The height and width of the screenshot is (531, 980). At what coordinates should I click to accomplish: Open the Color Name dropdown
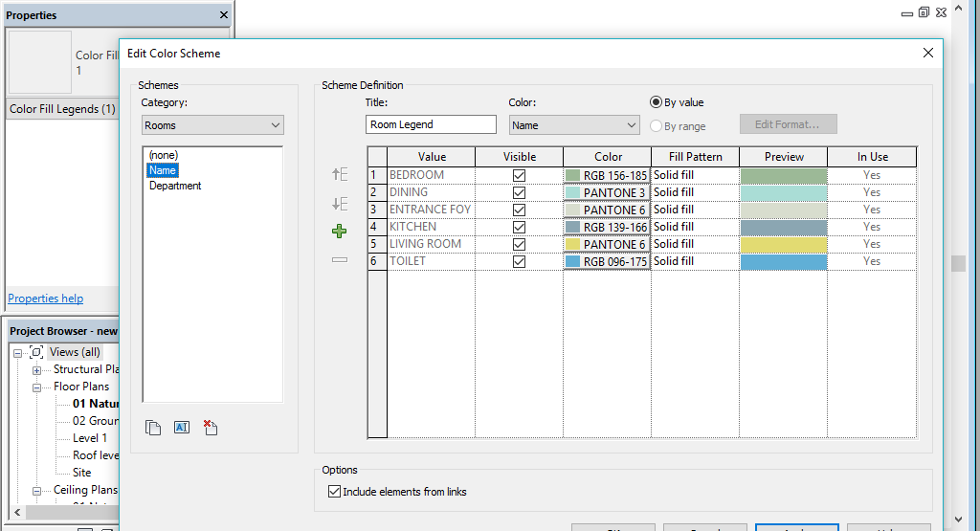[574, 125]
